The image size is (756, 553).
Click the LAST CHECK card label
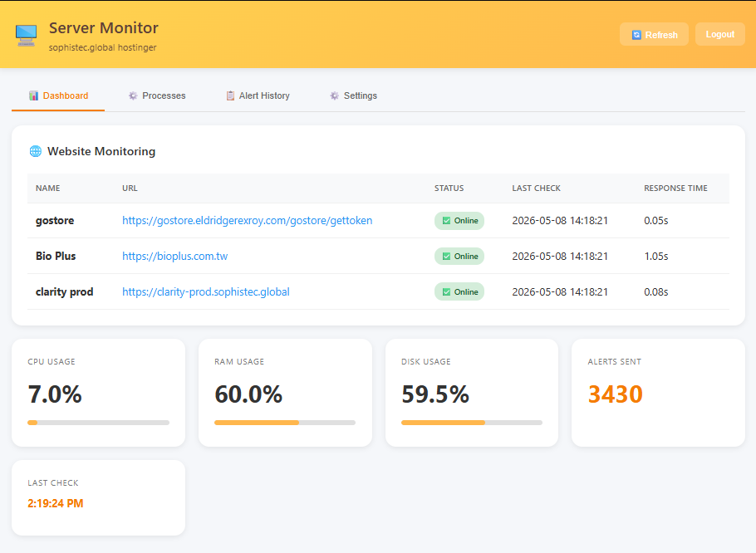(x=53, y=483)
